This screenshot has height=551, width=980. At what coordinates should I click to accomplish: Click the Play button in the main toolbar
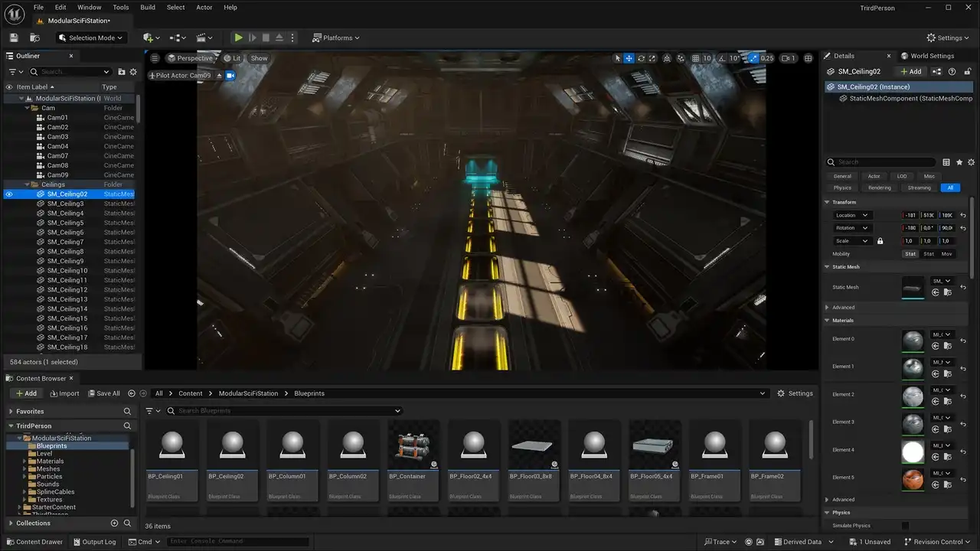[x=238, y=37]
